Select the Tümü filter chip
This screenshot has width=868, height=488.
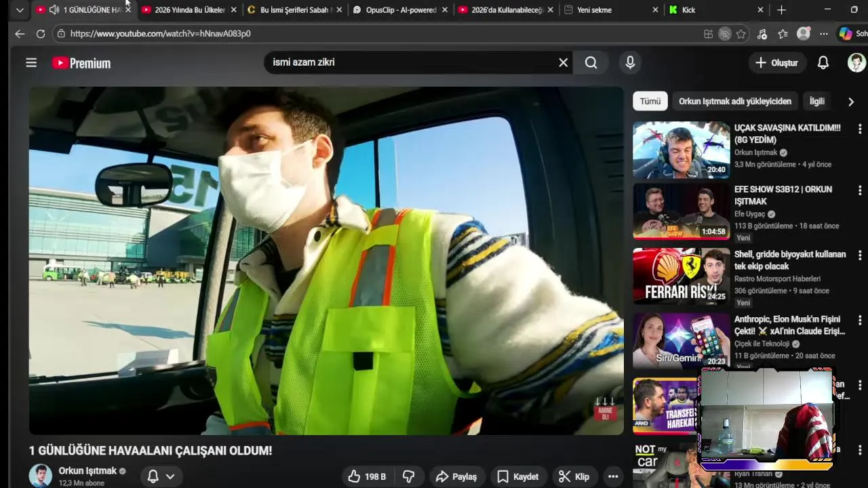click(650, 101)
